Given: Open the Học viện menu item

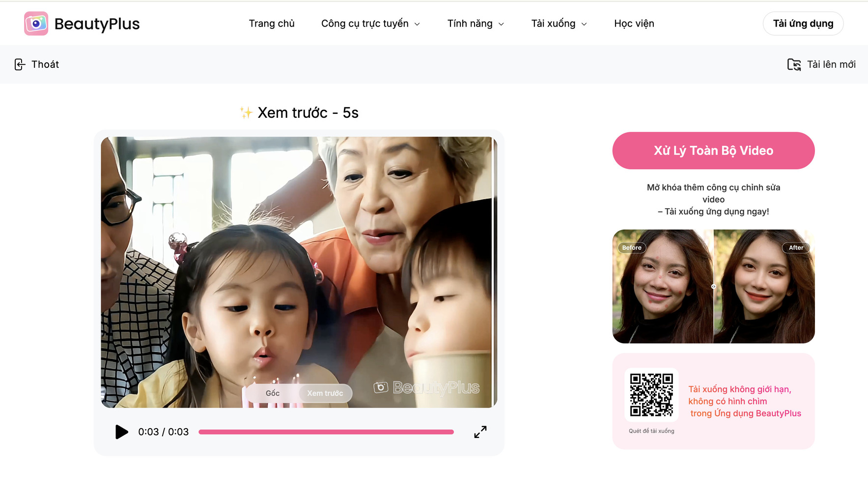Looking at the screenshot, I should [634, 24].
